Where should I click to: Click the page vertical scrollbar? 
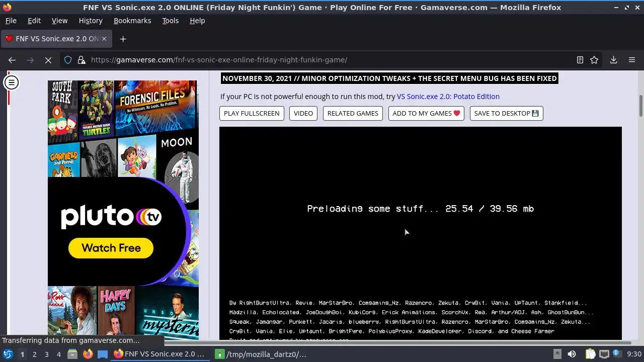point(641,106)
